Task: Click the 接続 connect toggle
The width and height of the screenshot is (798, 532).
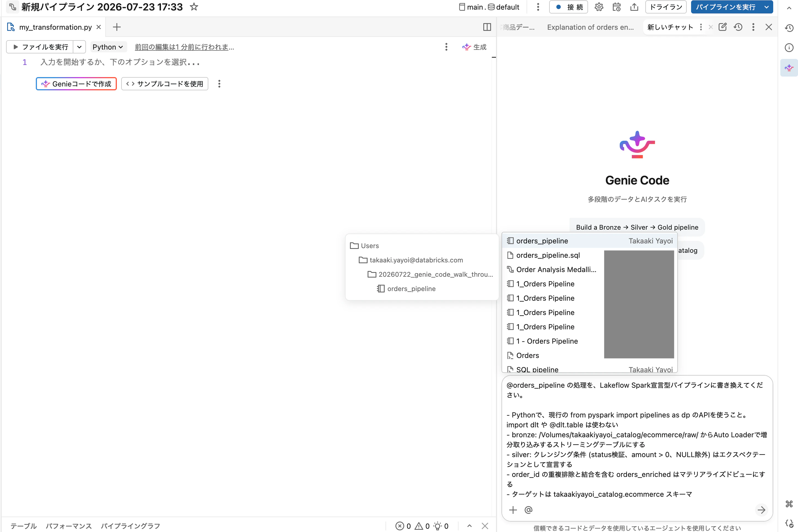Action: click(568, 7)
